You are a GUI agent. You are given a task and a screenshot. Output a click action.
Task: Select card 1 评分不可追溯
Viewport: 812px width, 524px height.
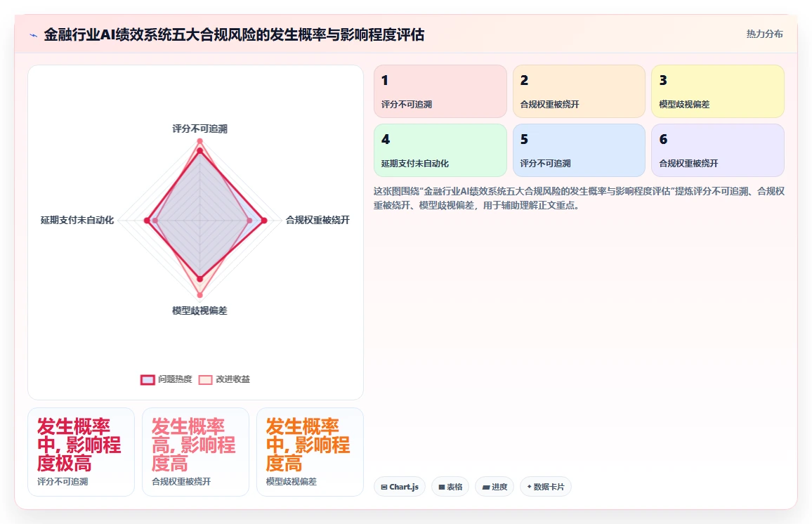pos(440,91)
